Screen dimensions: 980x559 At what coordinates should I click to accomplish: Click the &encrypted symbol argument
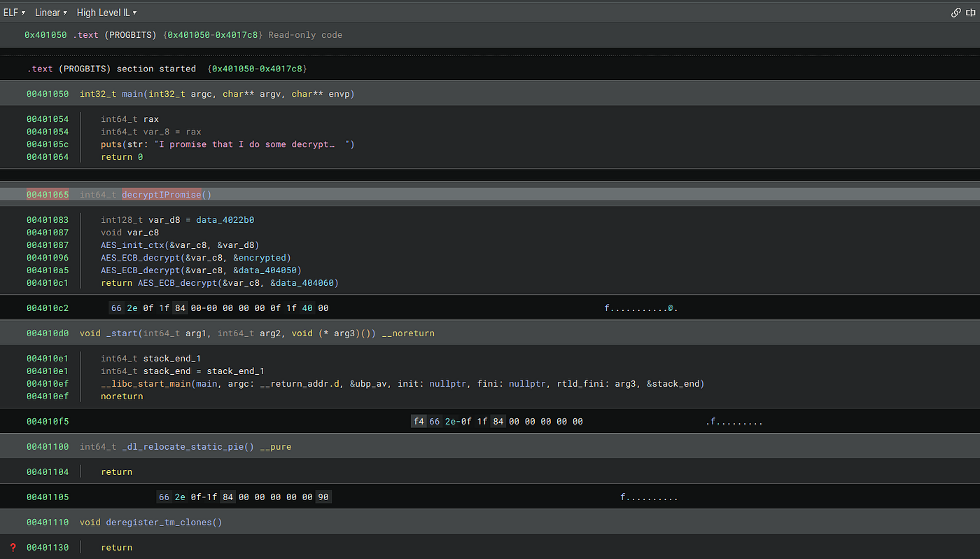tap(260, 258)
